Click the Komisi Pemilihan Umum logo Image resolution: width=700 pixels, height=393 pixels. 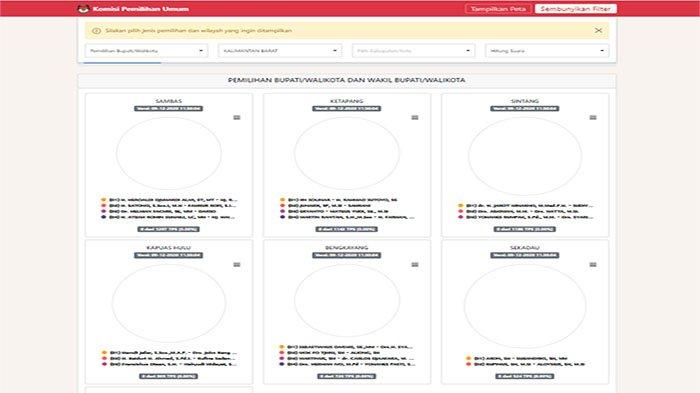[x=83, y=9]
